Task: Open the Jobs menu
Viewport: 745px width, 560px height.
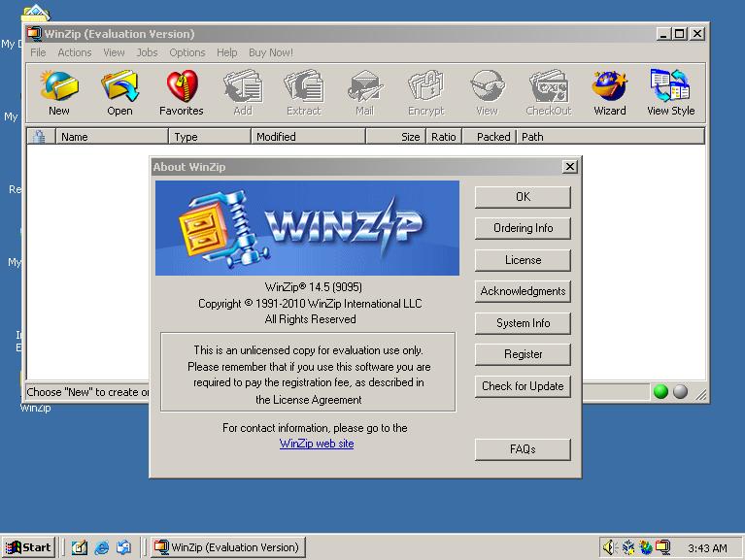Action: [147, 52]
